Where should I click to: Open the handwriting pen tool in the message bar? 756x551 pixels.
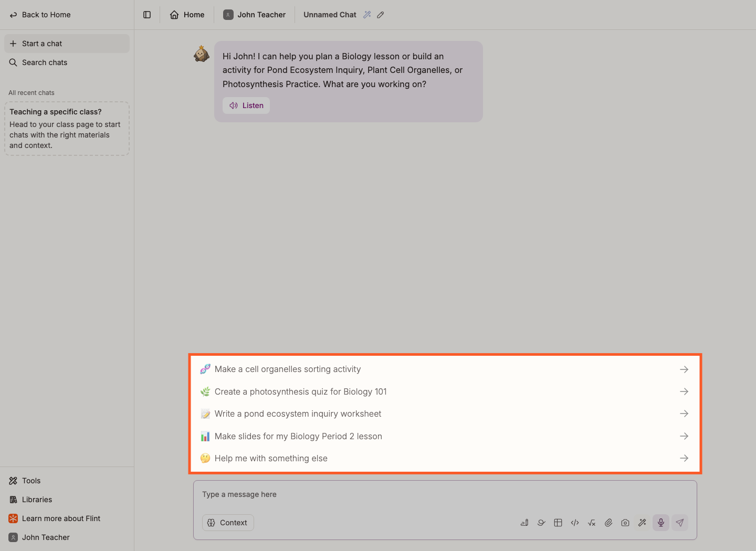coord(524,523)
